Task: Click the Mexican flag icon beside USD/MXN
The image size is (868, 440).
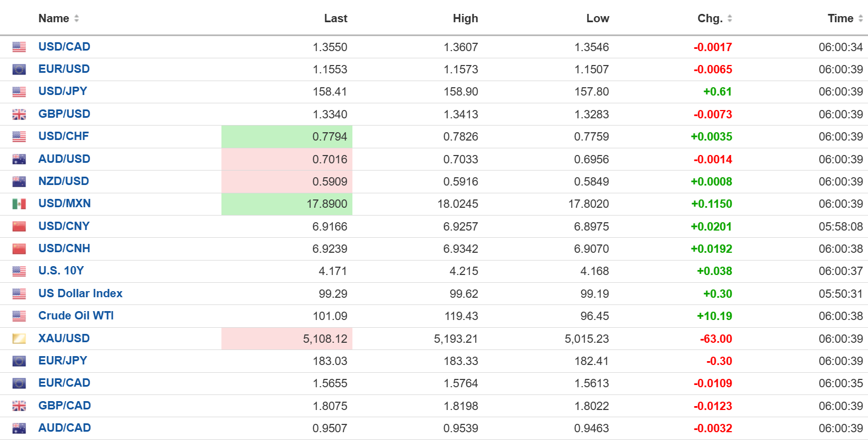Action: tap(19, 204)
